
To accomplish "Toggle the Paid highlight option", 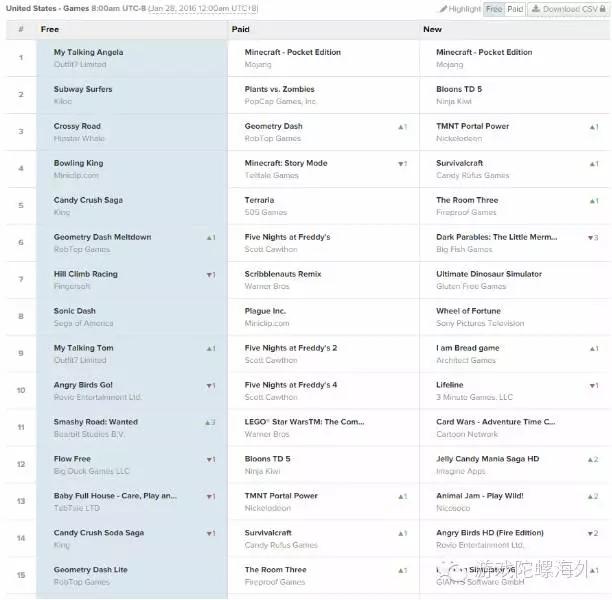I will (515, 9).
